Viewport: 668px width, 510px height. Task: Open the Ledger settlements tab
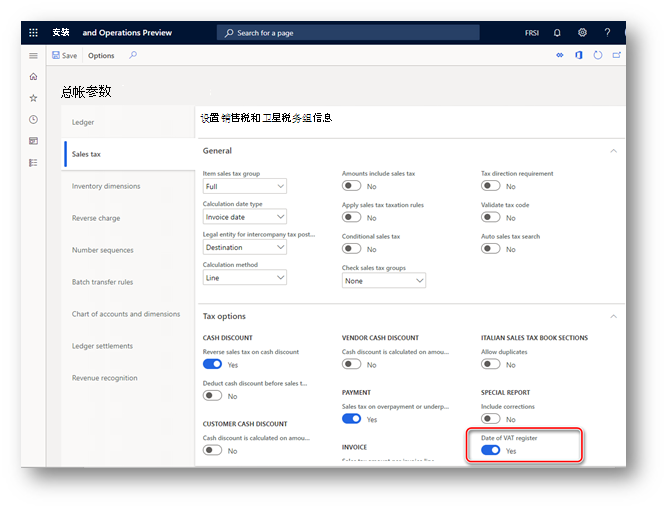128,346
